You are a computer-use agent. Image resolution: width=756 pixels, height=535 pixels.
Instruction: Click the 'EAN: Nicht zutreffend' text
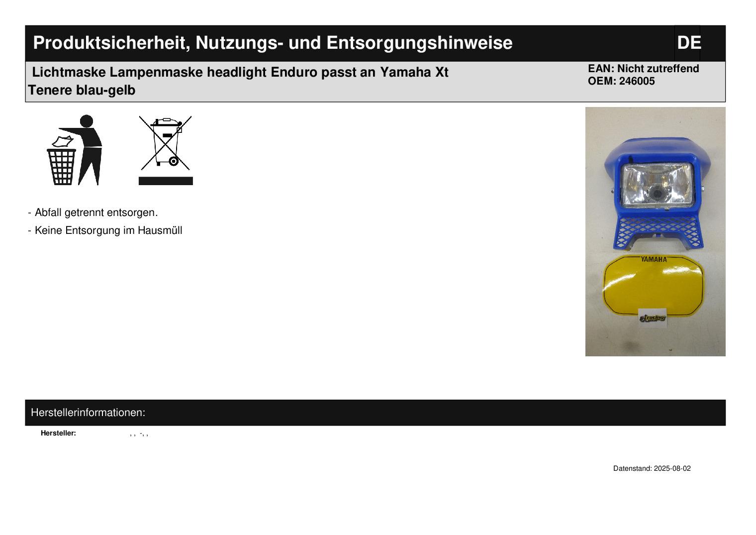(x=643, y=69)
